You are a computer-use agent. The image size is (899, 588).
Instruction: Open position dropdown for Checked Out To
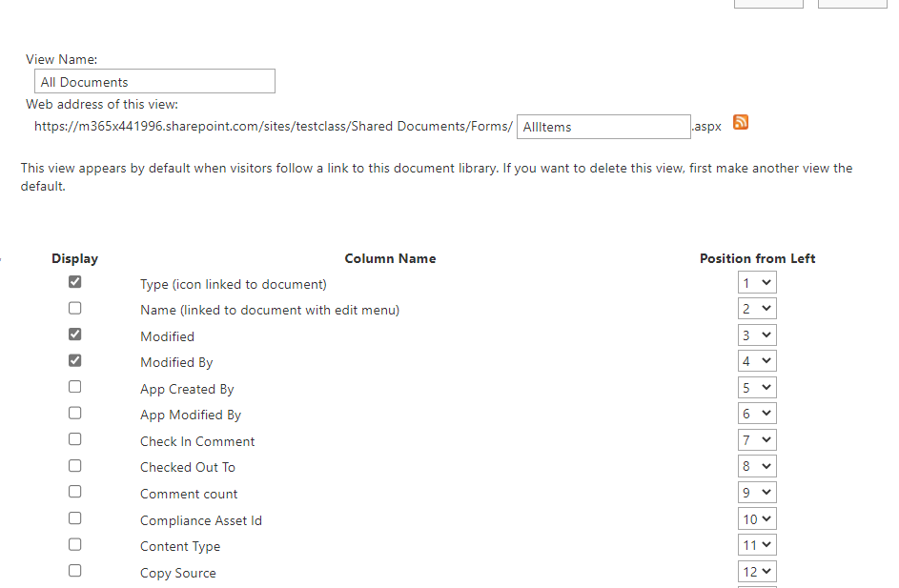757,467
